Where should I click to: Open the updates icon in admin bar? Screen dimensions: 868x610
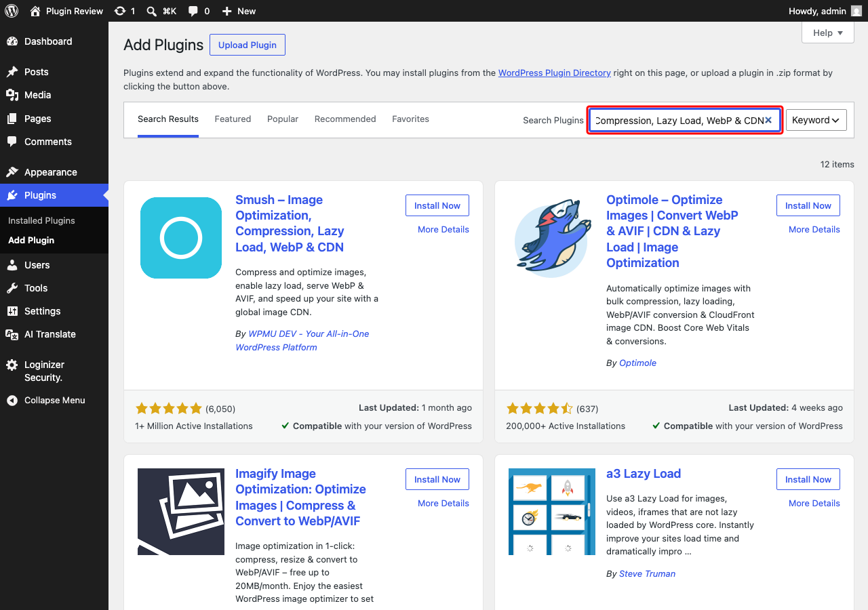120,11
